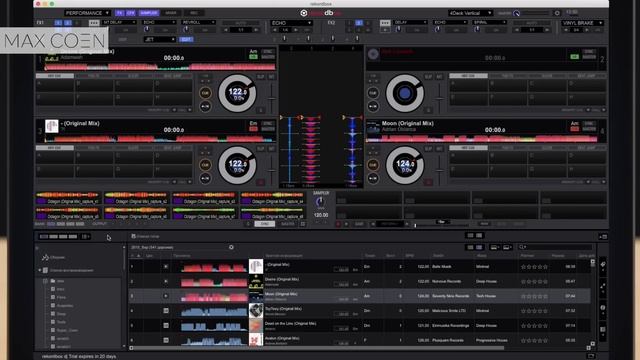Toggle SLIP mode on deck 1
The width and height of the screenshot is (640, 360).
(x=261, y=77)
